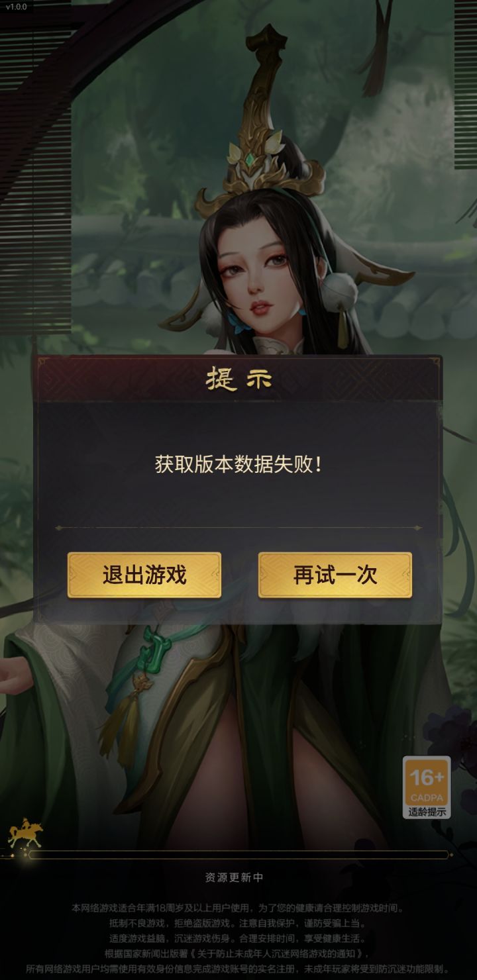Image resolution: width=477 pixels, height=980 pixels.
Task: Tap the 资源更新中 status text
Action: [235, 877]
